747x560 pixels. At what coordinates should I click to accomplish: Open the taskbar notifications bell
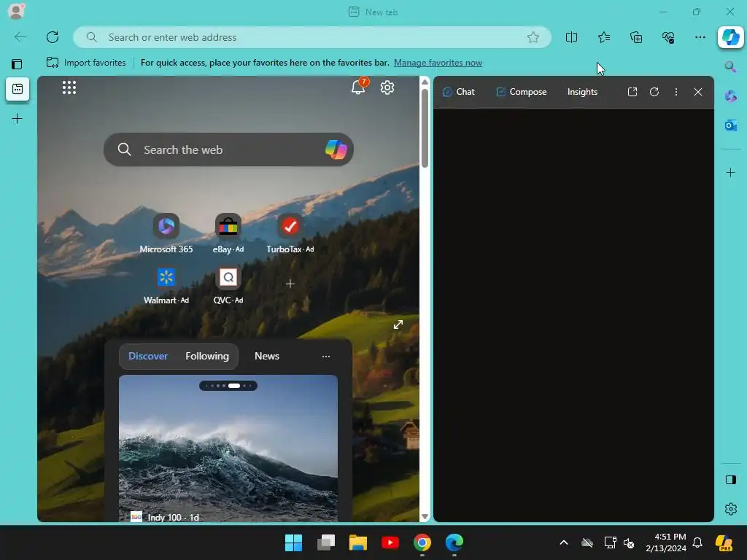pyautogui.click(x=697, y=542)
